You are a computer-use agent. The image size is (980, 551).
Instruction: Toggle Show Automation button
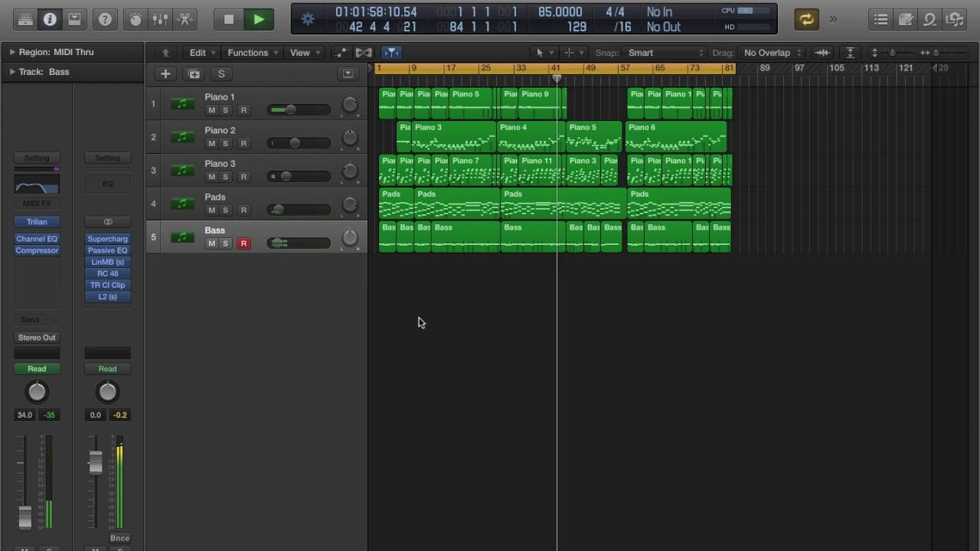click(x=340, y=53)
